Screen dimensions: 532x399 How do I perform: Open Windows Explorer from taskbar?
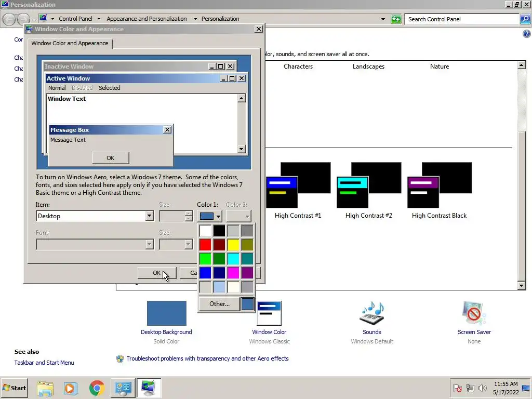click(x=45, y=388)
